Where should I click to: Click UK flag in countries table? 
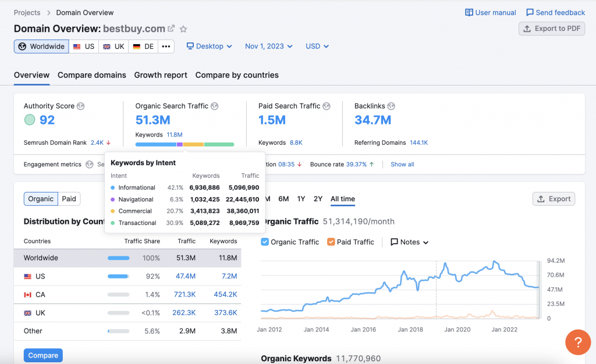pos(28,313)
